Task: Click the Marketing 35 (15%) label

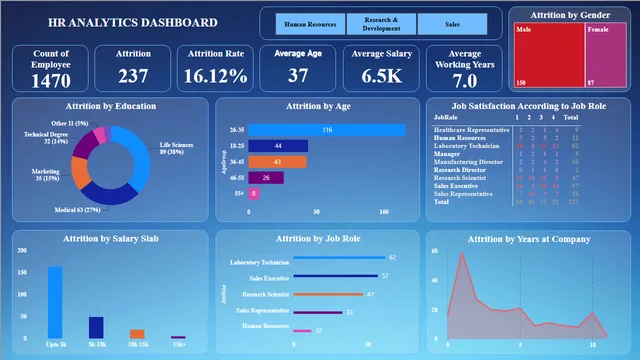Action: click(x=46, y=175)
